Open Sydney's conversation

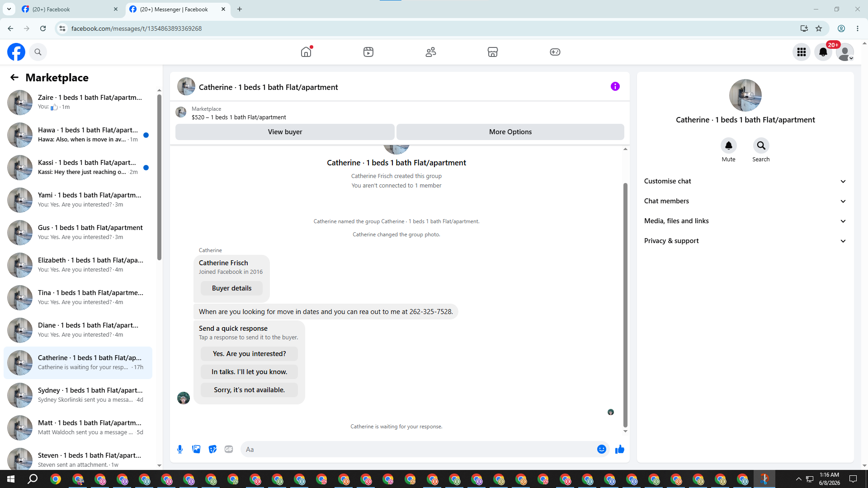[78, 395]
